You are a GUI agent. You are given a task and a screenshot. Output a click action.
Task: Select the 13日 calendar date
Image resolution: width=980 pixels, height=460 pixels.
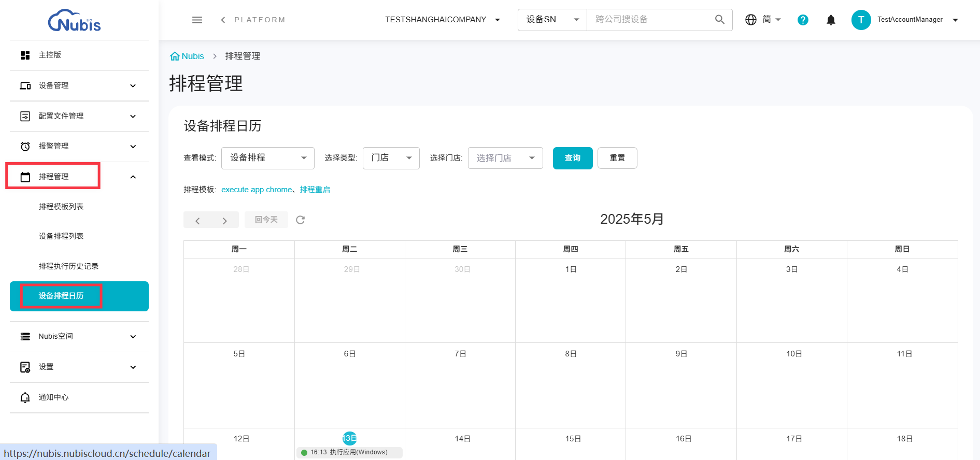tap(350, 438)
